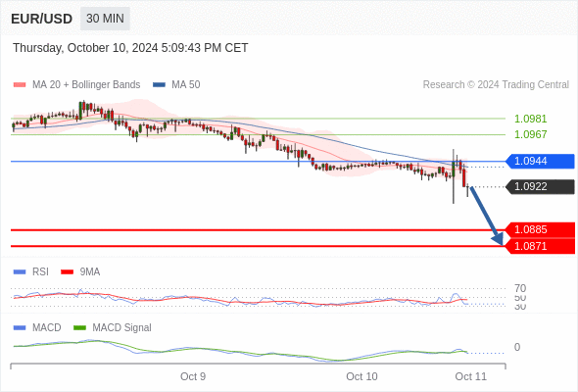578x392 pixels.
Task: Click the 1.0967 resistance level label
Action: tap(530, 134)
